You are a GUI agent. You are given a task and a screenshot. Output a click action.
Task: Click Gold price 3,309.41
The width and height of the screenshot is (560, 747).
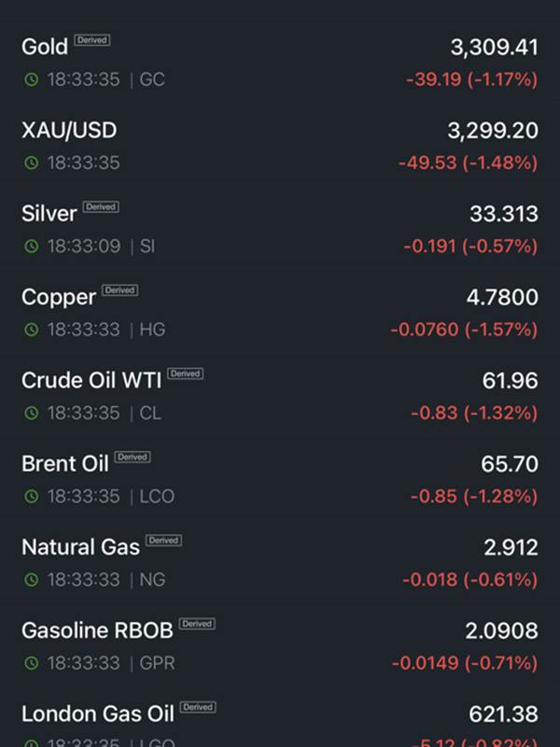[493, 47]
